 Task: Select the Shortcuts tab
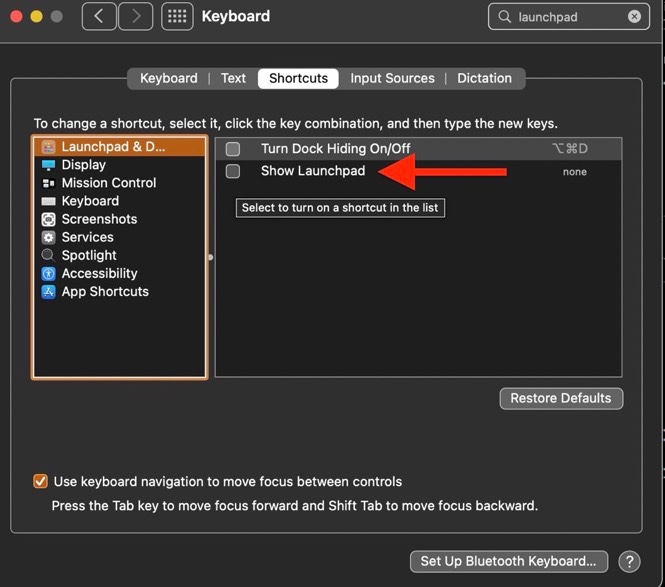click(298, 78)
